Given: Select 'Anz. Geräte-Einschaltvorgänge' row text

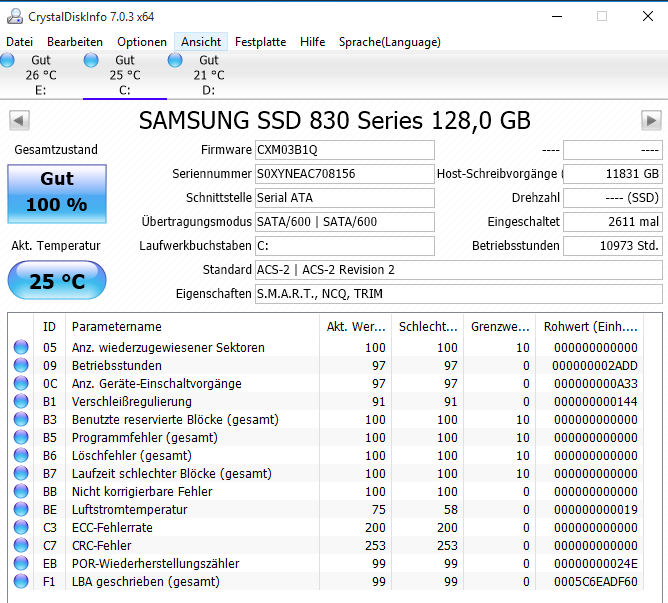Looking at the screenshot, I should (157, 384).
